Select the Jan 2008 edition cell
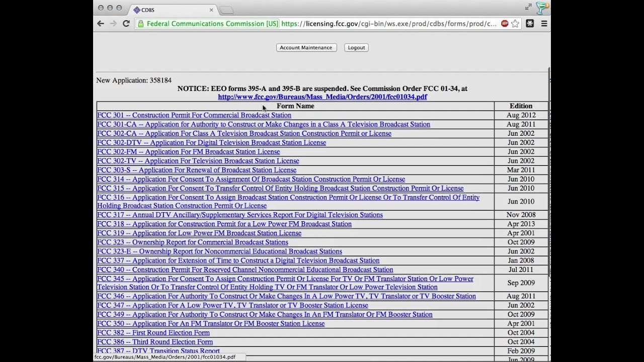Image resolution: width=644 pixels, height=362 pixels. pyautogui.click(x=521, y=260)
